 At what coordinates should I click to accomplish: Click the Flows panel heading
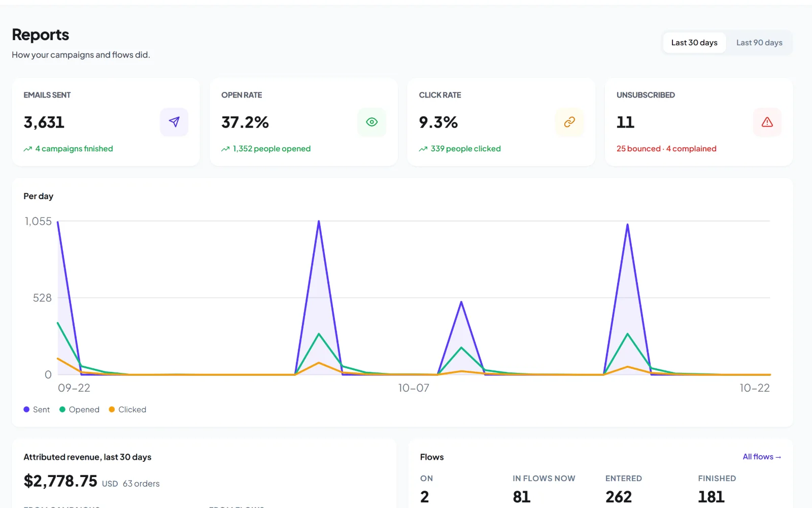(432, 457)
